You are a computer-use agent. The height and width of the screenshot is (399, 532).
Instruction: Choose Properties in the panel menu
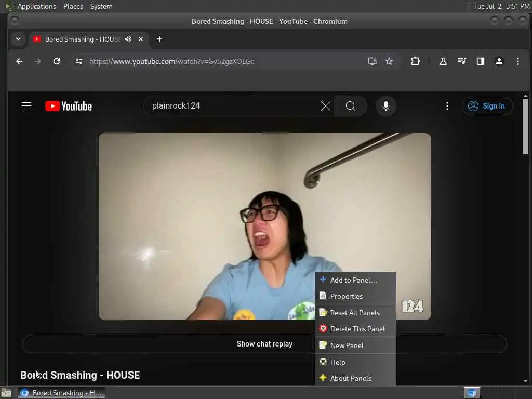(355, 296)
